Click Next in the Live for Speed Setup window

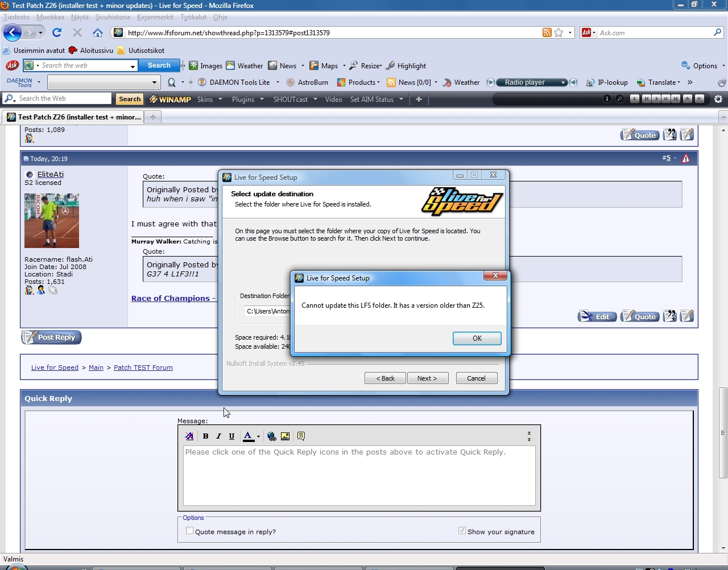pyautogui.click(x=428, y=378)
